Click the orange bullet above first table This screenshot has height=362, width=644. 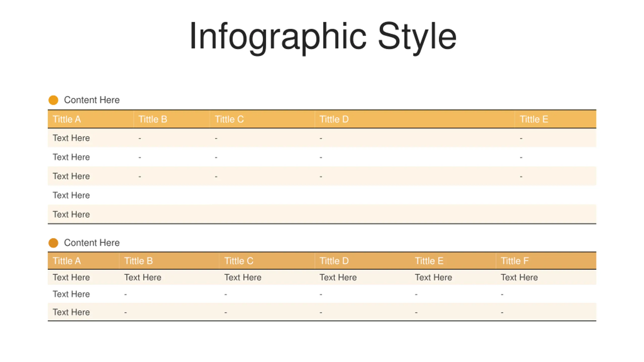(53, 100)
